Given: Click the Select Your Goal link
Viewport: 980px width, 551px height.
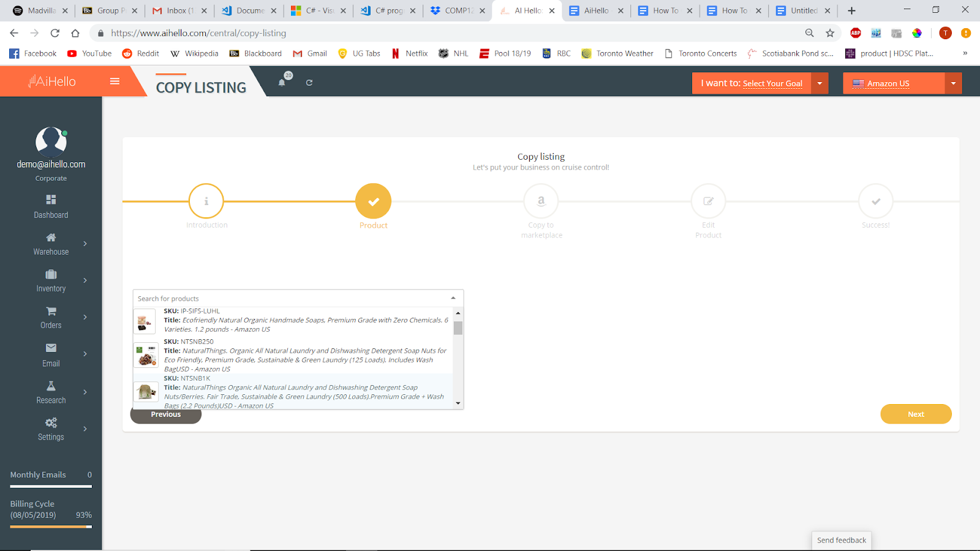Looking at the screenshot, I should [x=772, y=84].
